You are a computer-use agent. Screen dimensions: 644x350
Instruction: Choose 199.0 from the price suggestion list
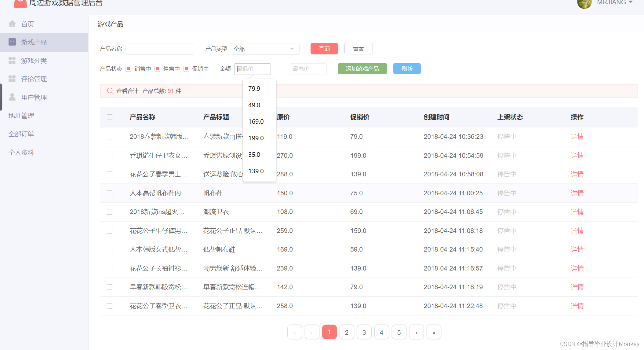point(260,138)
